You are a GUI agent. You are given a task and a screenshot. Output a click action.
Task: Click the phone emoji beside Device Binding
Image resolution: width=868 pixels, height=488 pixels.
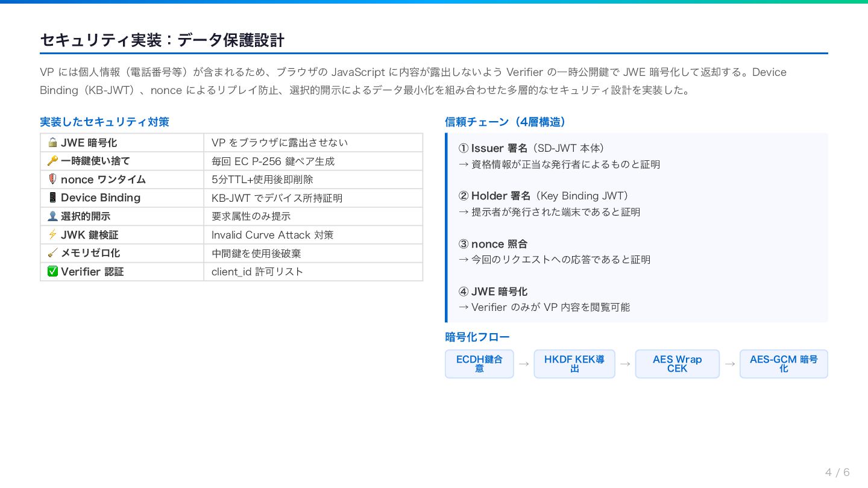click(x=52, y=198)
